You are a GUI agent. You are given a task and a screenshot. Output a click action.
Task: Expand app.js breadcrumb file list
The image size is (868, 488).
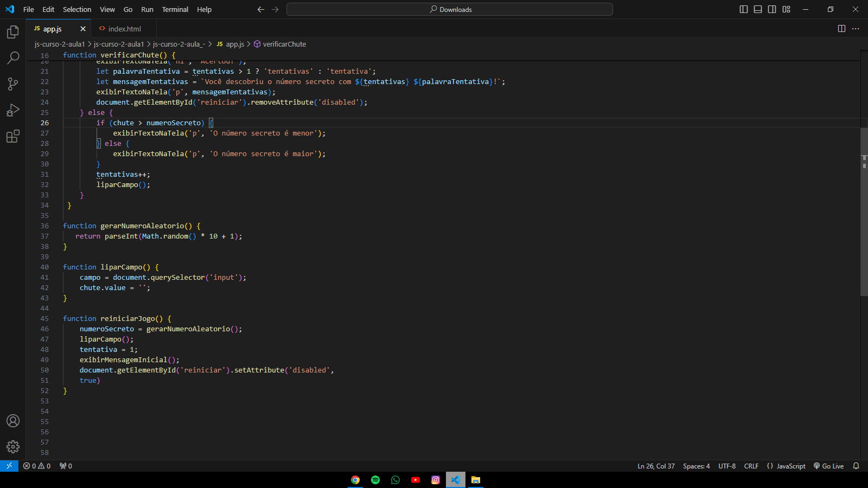[x=231, y=44]
